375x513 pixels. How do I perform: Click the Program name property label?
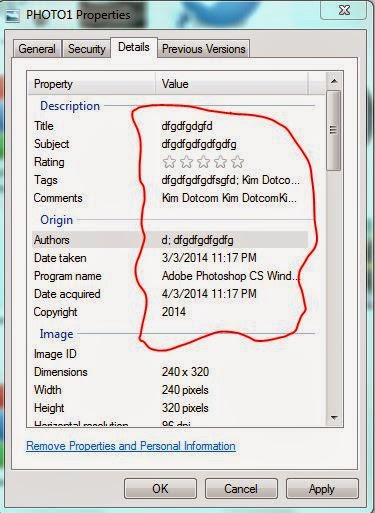[68, 276]
